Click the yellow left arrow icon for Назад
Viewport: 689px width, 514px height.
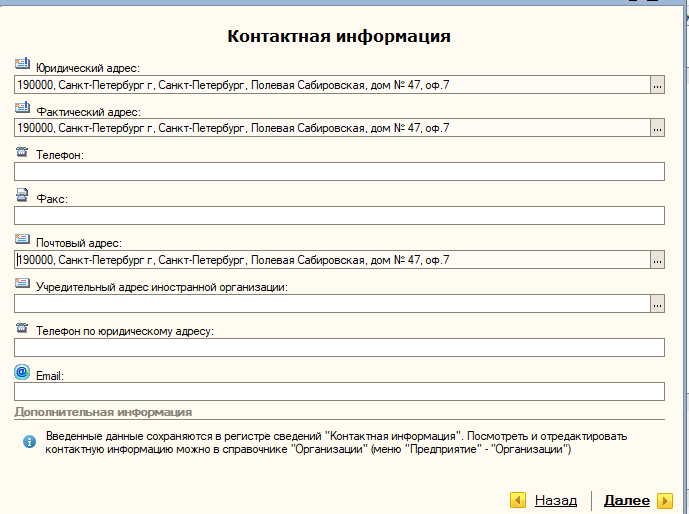click(518, 500)
